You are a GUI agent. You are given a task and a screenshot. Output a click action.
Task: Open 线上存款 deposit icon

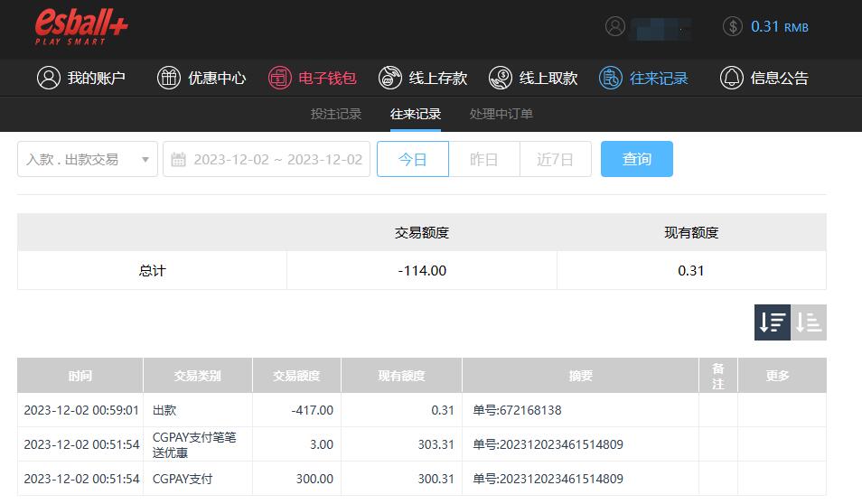pyautogui.click(x=390, y=78)
